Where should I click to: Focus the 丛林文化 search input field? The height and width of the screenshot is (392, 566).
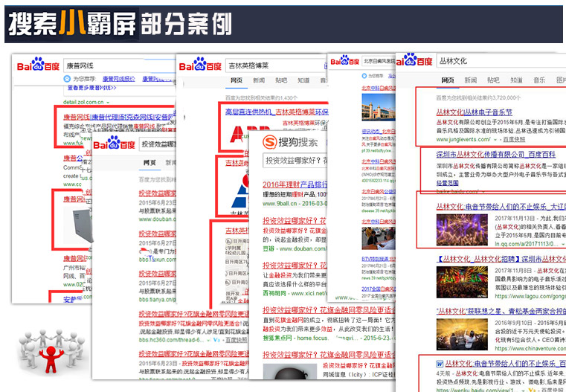[501, 61]
